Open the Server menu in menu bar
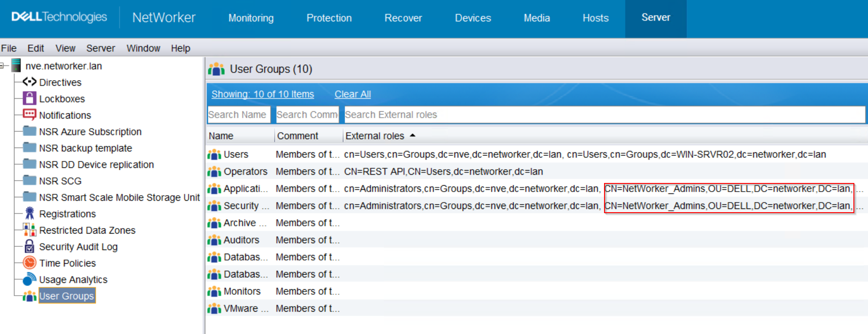868x334 pixels. (x=100, y=48)
